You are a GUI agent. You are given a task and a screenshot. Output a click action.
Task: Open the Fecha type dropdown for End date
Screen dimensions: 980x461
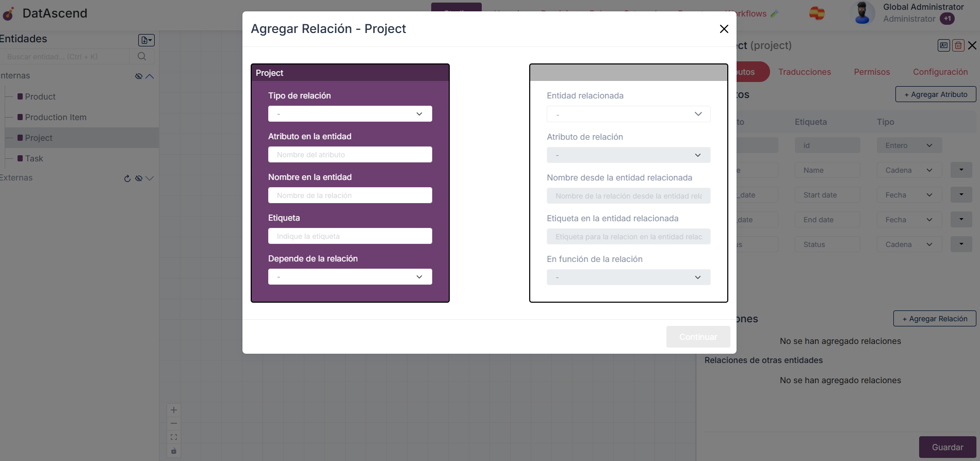(909, 220)
